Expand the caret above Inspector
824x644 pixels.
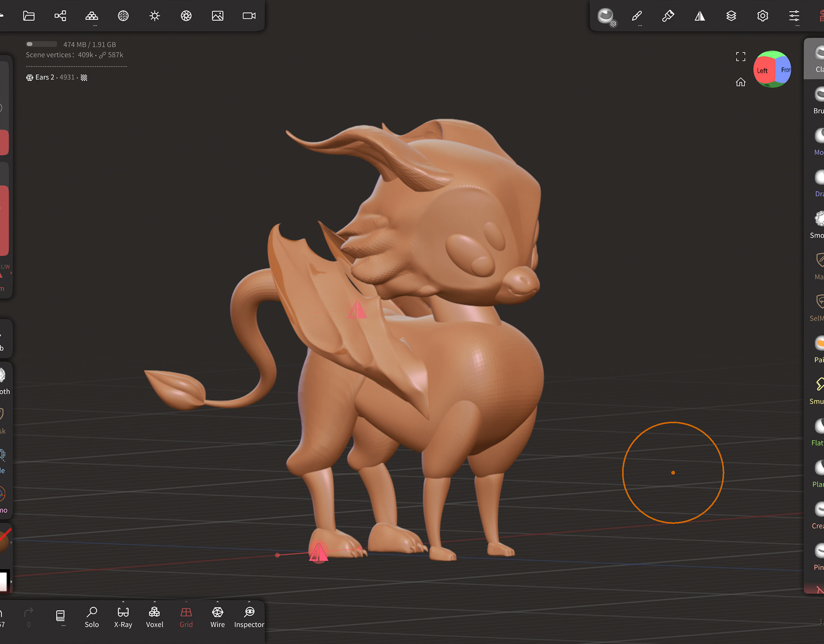(249, 601)
